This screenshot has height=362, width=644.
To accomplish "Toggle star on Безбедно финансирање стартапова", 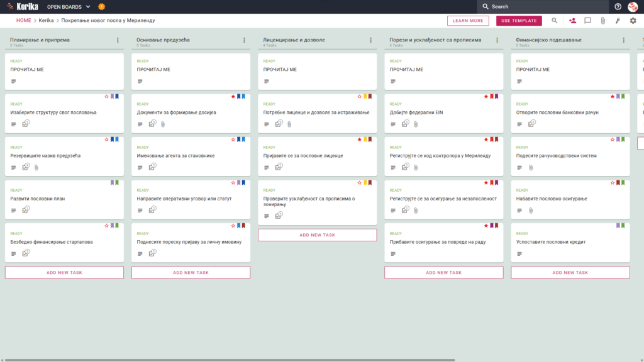I will tap(106, 226).
